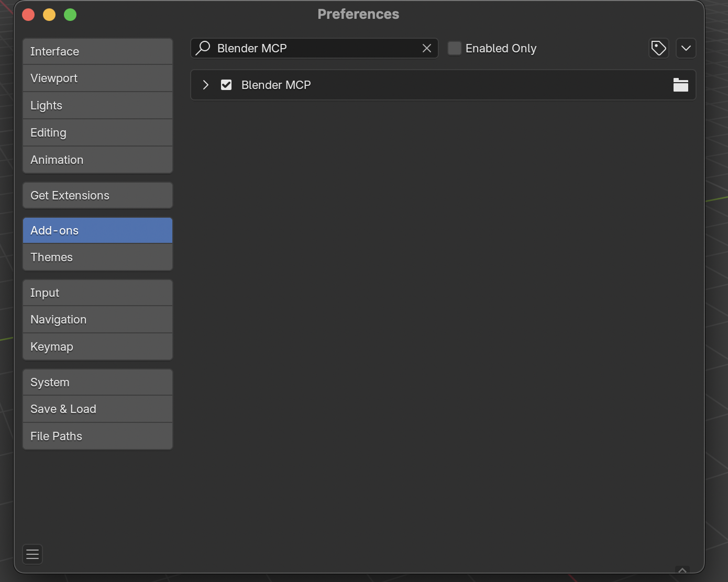Screen dimensions: 728x582
Task: Go to the Navigation section
Action: [97, 320]
